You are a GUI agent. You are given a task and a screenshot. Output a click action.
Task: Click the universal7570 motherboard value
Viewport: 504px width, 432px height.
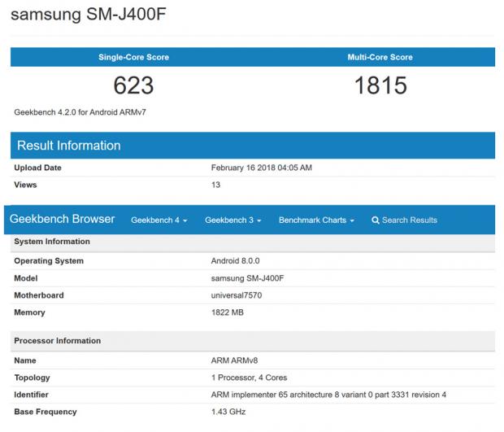[236, 295]
